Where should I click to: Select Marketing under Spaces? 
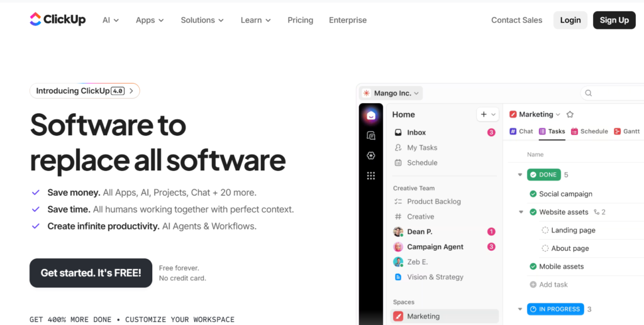click(x=423, y=316)
